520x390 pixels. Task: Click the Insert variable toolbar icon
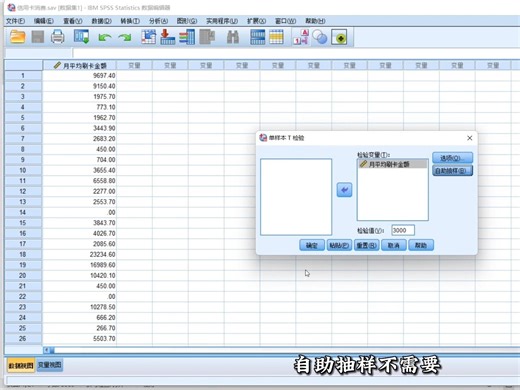pos(276,37)
